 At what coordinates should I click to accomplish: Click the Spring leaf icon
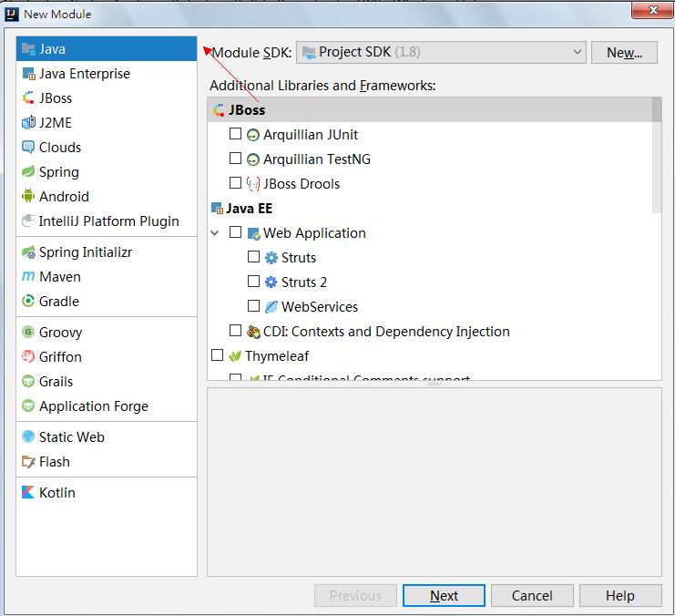click(x=28, y=172)
